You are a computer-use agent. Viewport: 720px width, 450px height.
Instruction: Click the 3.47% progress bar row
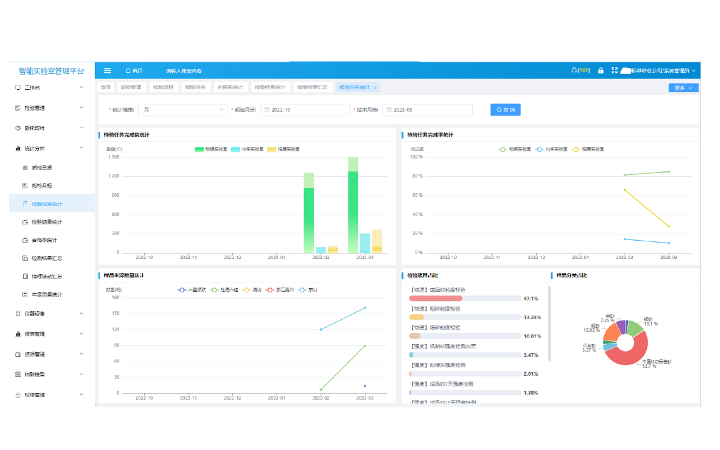(x=465, y=355)
